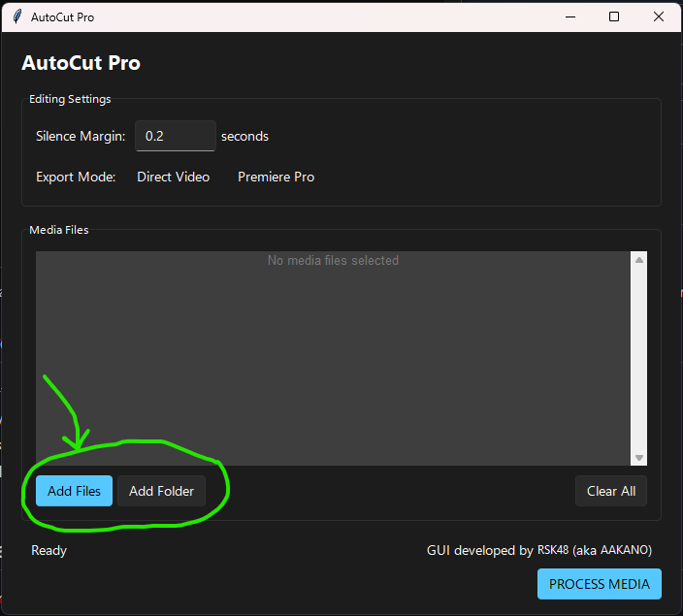
Task: Click the 'seconds' unit label
Action: (x=244, y=137)
